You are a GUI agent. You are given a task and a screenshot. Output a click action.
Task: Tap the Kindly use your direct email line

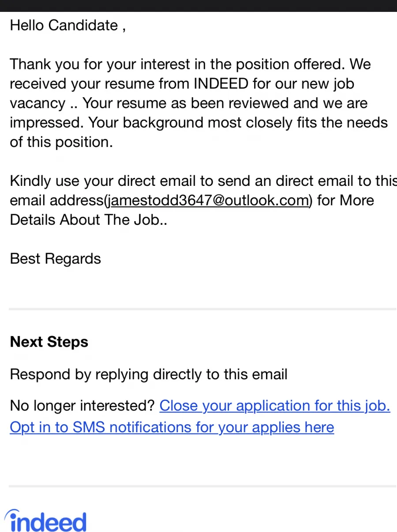click(203, 181)
